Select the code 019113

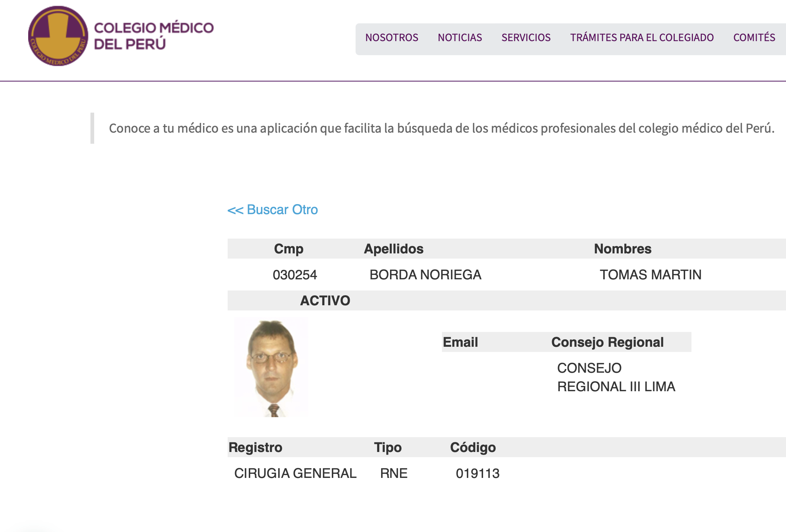tap(478, 473)
